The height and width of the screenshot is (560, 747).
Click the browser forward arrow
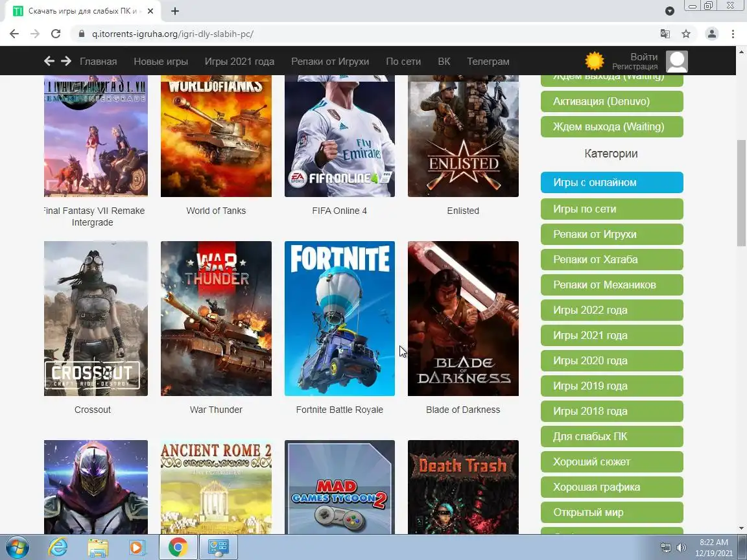pos(35,34)
